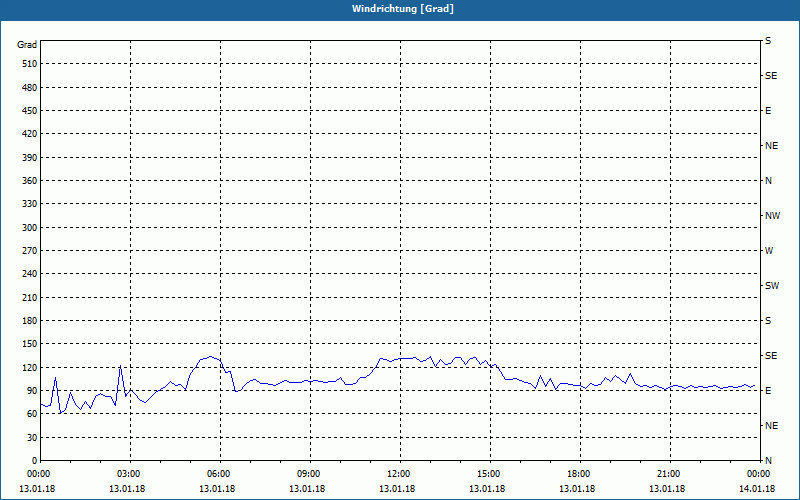Select the 510 value on the degree axis
The height and width of the screenshot is (500, 800).
29,64
